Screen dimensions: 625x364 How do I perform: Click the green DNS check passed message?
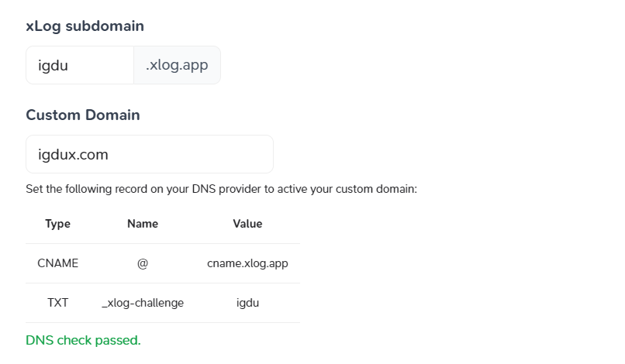pyautogui.click(x=83, y=340)
